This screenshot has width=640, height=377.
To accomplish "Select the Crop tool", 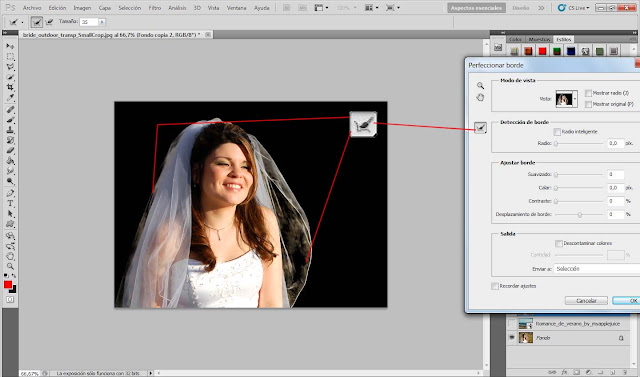I will click(x=10, y=87).
